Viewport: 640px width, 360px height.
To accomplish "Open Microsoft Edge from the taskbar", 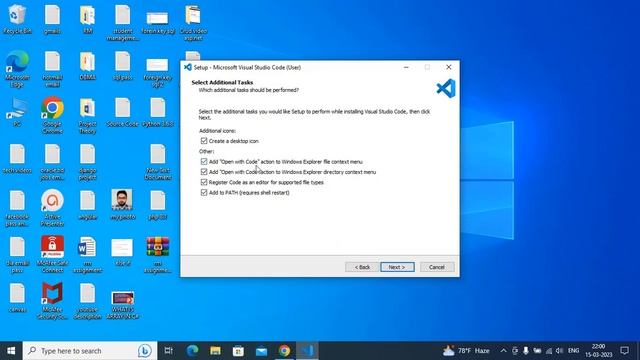I will point(192,351).
